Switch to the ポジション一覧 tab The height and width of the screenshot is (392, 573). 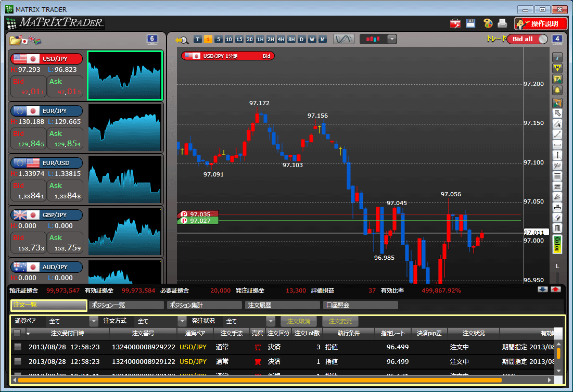(x=126, y=305)
